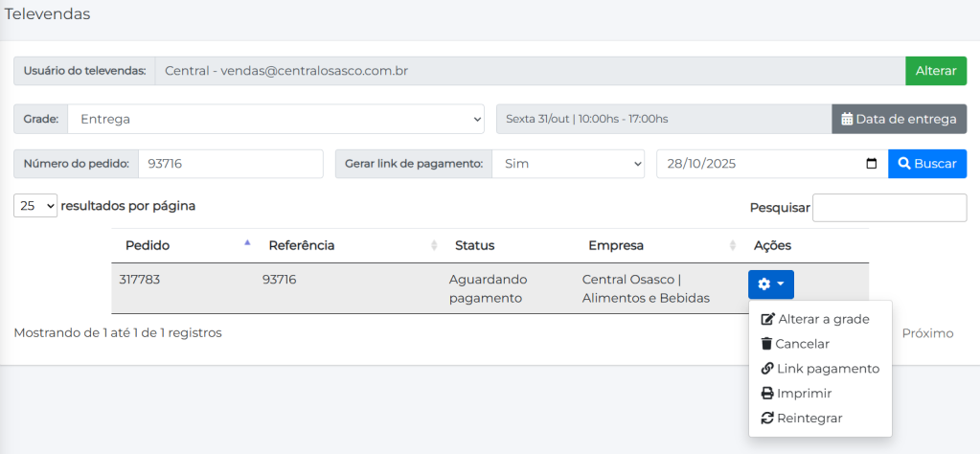The height and width of the screenshot is (454, 980).
Task: Go to the Próximo page link
Action: [x=927, y=333]
